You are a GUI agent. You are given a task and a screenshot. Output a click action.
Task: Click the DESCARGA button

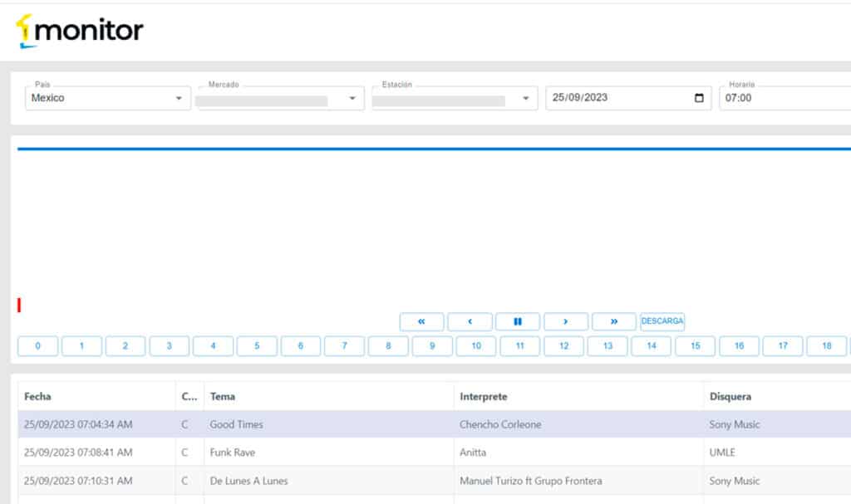tap(662, 321)
